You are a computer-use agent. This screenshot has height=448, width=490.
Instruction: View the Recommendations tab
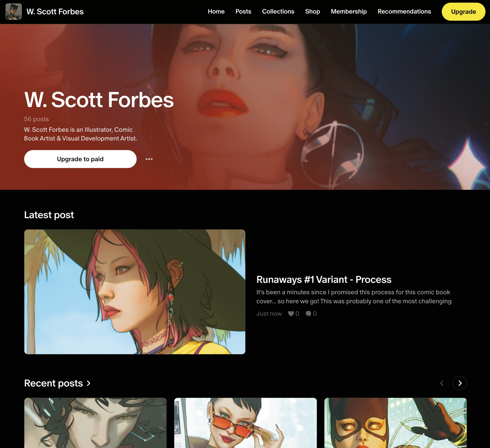click(404, 11)
